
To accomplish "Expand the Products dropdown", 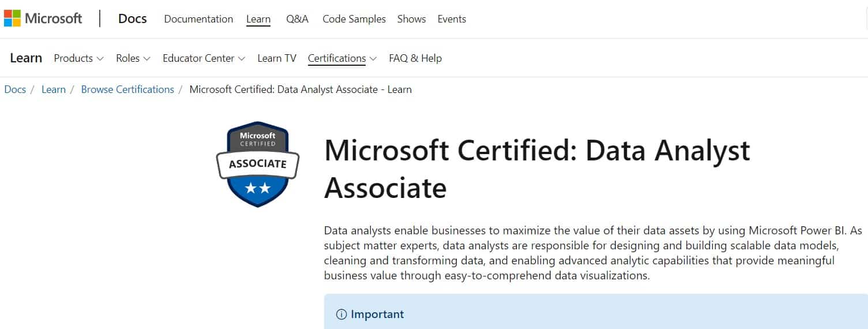I will pyautogui.click(x=78, y=58).
